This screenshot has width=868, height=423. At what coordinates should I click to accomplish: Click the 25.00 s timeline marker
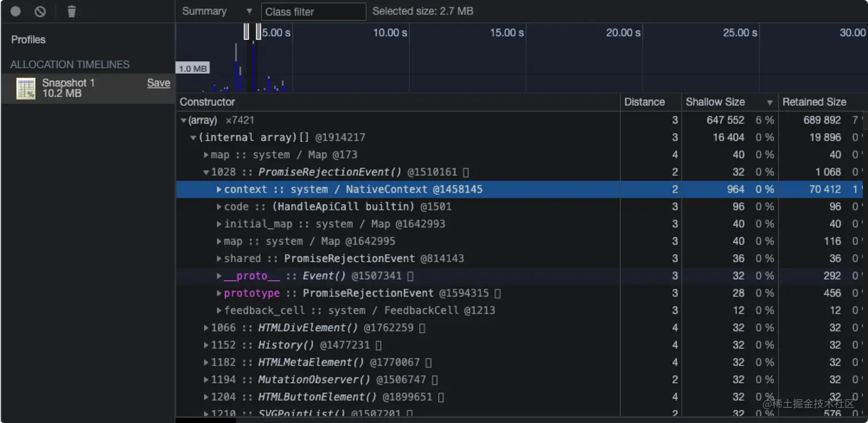740,33
